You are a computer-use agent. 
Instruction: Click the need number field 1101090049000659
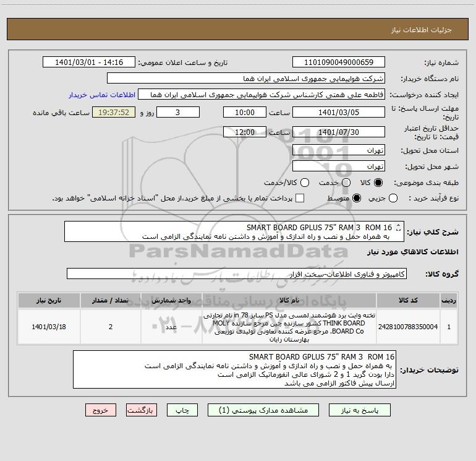(x=339, y=62)
